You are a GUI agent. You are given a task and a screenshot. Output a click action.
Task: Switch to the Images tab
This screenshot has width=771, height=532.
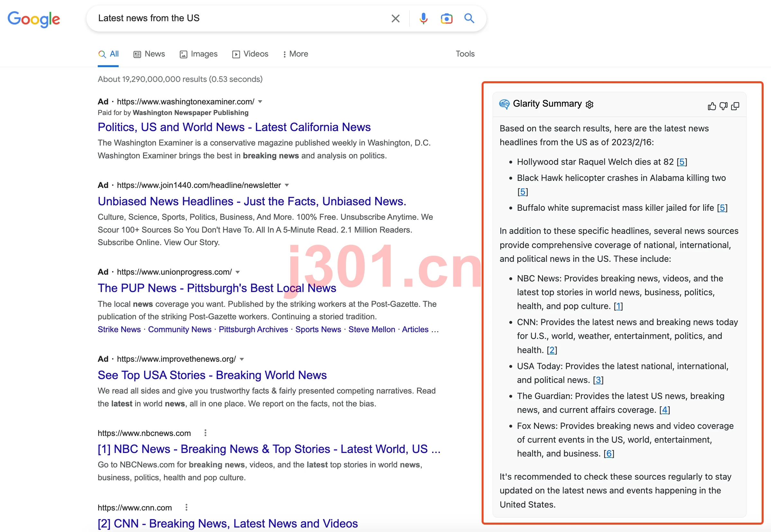198,54
